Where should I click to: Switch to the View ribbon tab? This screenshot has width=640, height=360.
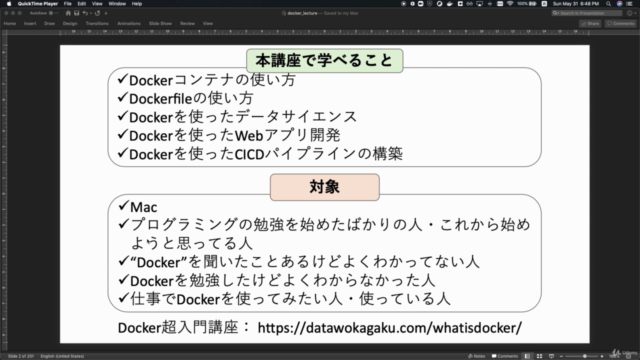[x=208, y=24]
